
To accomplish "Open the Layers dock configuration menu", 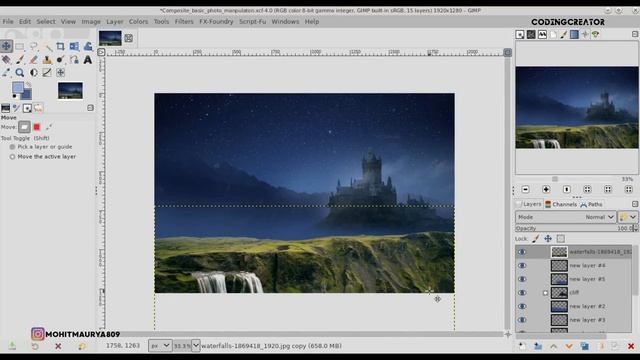I will pos(635,204).
